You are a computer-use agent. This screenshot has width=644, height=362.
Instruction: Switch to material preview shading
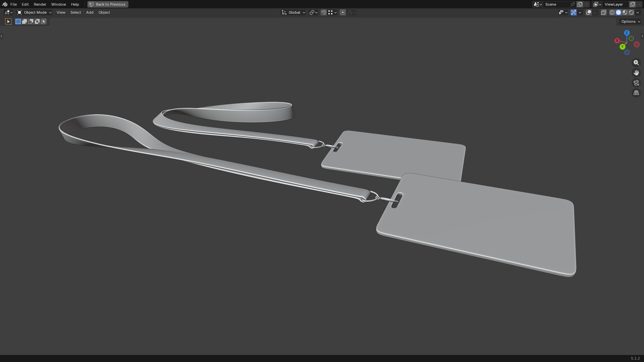(x=625, y=12)
